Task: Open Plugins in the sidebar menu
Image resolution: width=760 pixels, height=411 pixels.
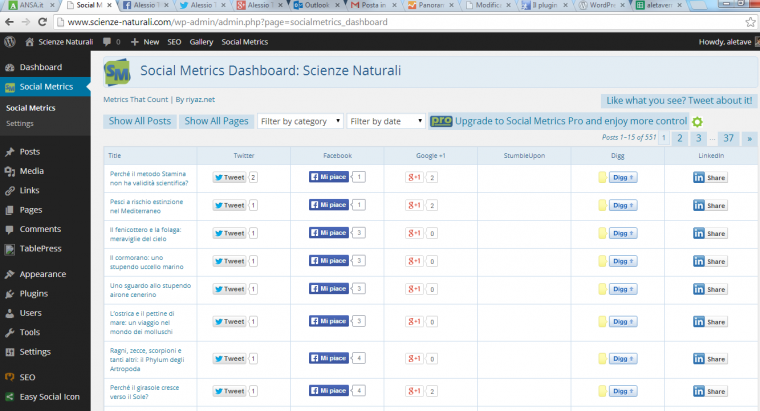Action: point(33,294)
